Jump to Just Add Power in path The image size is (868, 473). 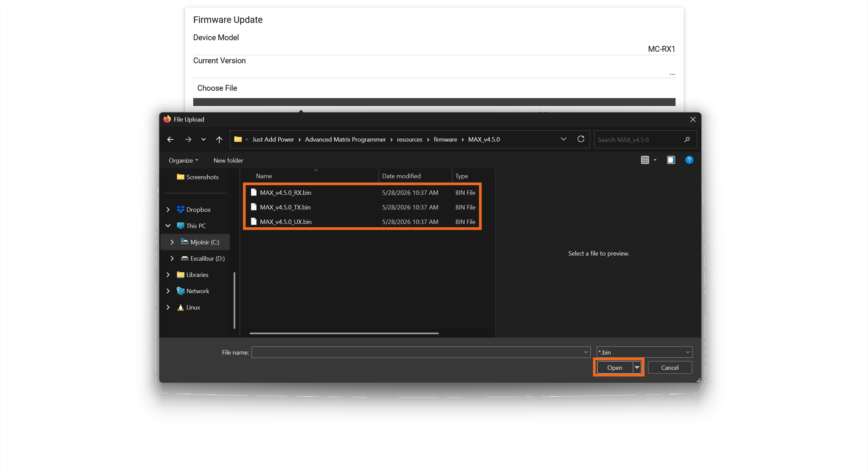pyautogui.click(x=273, y=140)
